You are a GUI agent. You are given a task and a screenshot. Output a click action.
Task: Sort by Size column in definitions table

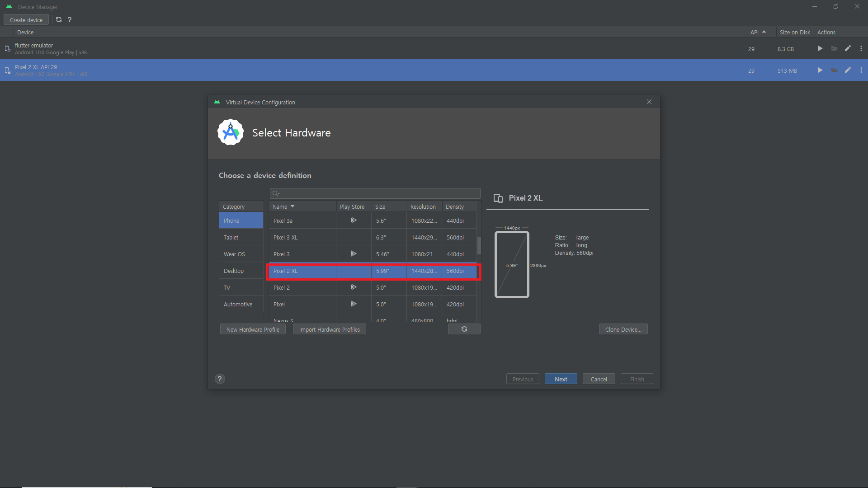(x=389, y=206)
